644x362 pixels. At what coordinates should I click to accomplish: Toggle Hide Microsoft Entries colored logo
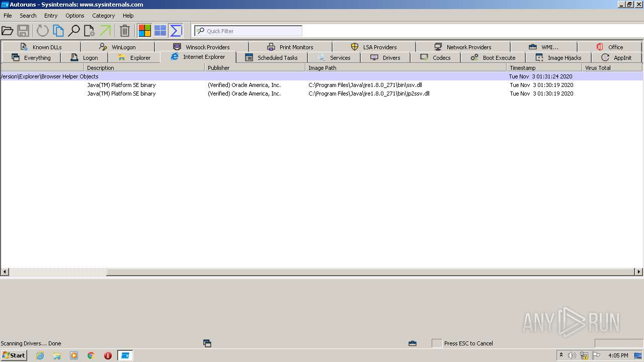pos(145,31)
